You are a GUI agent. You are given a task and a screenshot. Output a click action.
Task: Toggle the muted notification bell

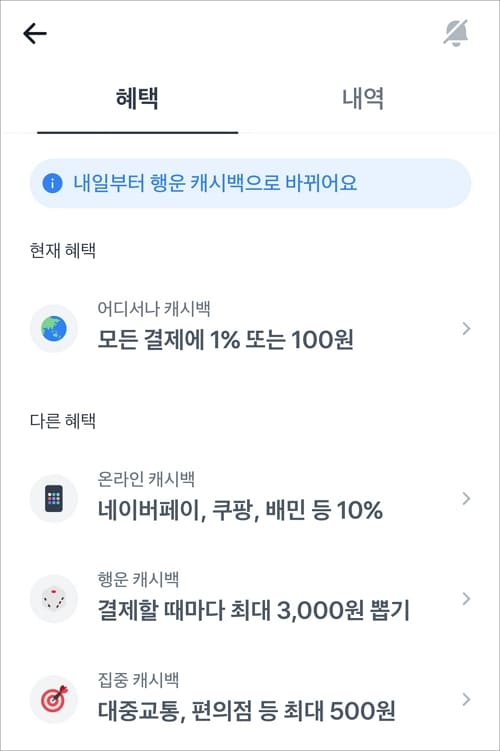point(455,33)
